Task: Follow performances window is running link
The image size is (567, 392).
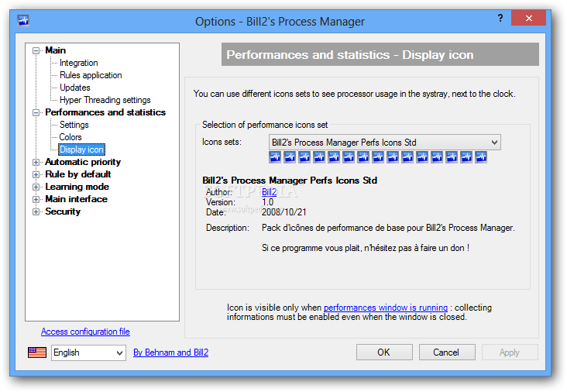Action: click(386, 308)
